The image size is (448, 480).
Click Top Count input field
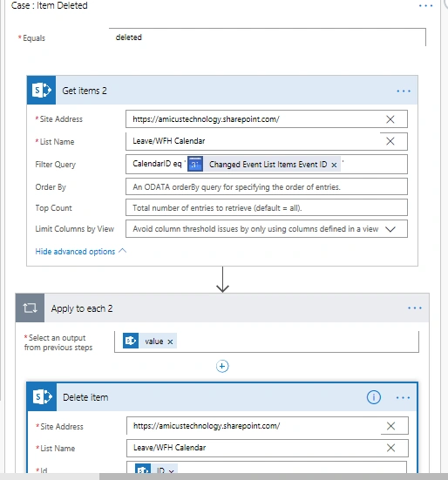coord(267,208)
